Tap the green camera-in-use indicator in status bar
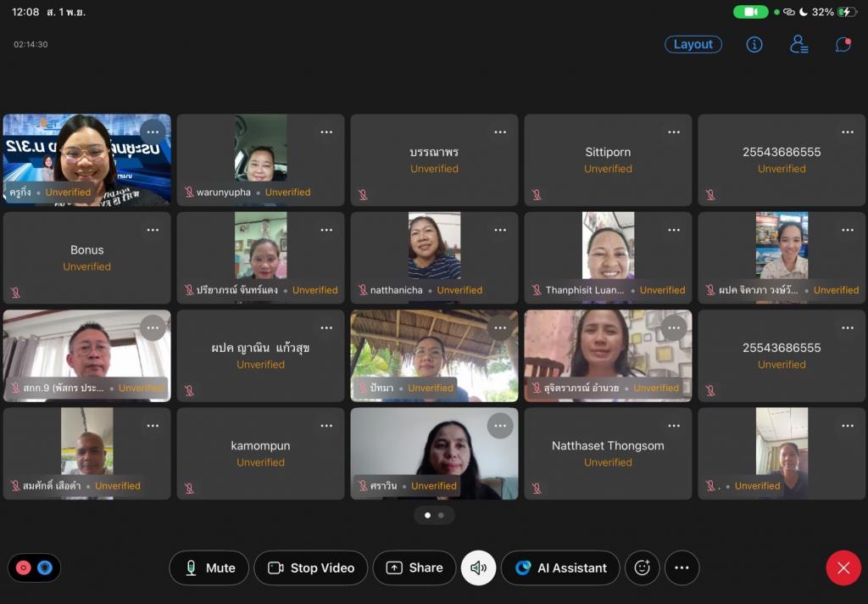 [x=750, y=12]
